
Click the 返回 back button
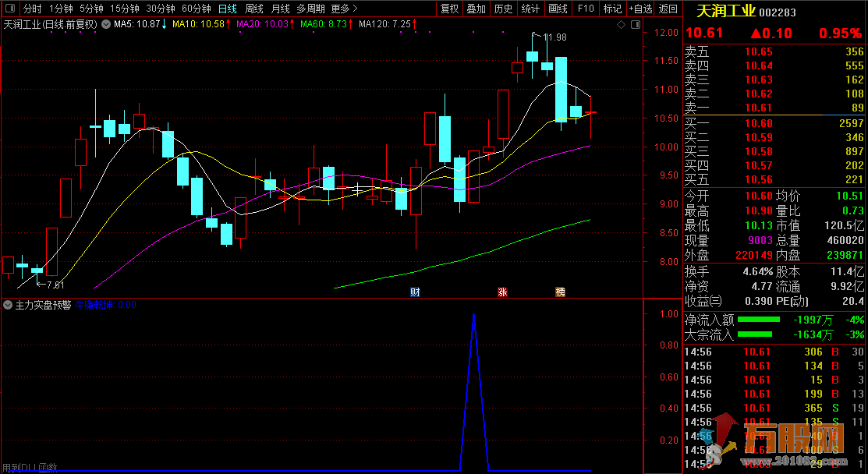point(668,9)
